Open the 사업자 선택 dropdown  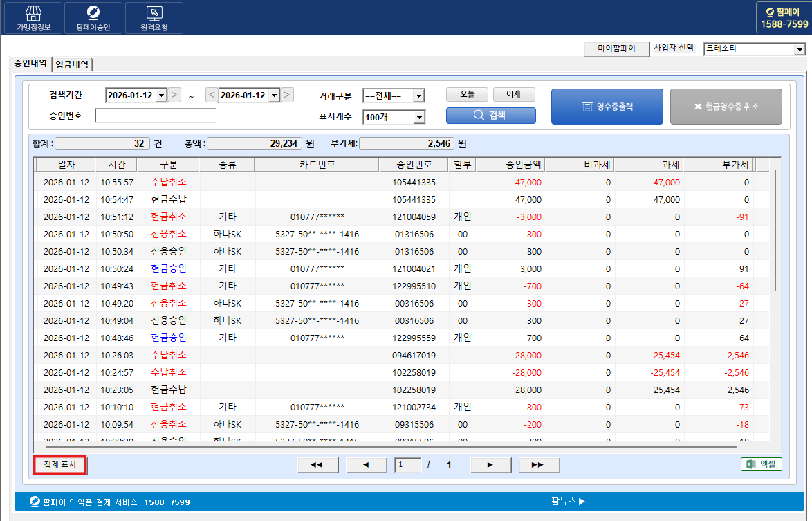800,49
